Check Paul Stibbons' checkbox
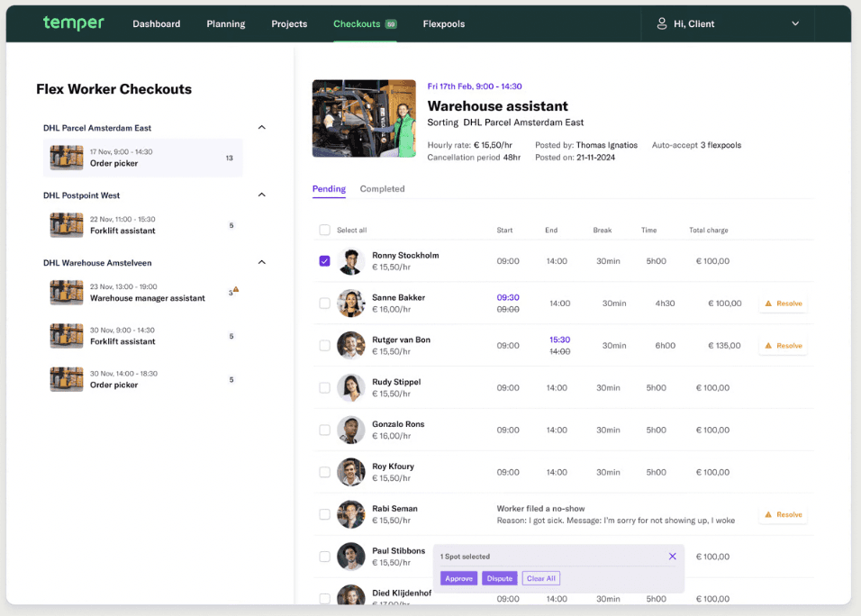Screen dimensions: 861x616 click(x=324, y=557)
